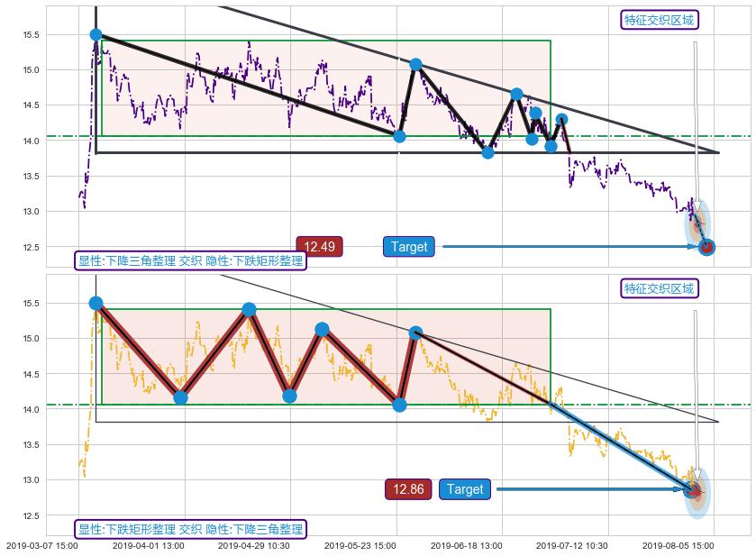Image resolution: width=756 pixels, height=556 pixels.
Task: Click the lower chart's first peak marker at 15.5
Action: [x=96, y=303]
